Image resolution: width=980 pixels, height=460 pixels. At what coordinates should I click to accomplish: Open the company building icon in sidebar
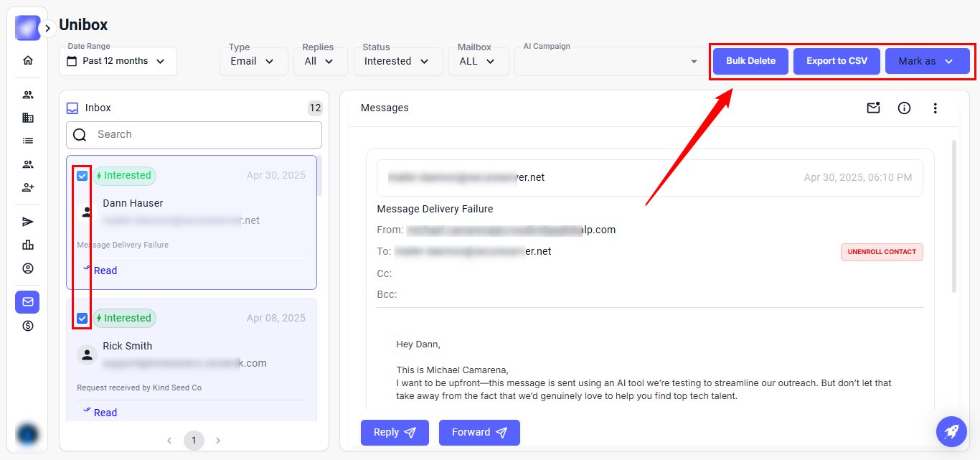[28, 118]
